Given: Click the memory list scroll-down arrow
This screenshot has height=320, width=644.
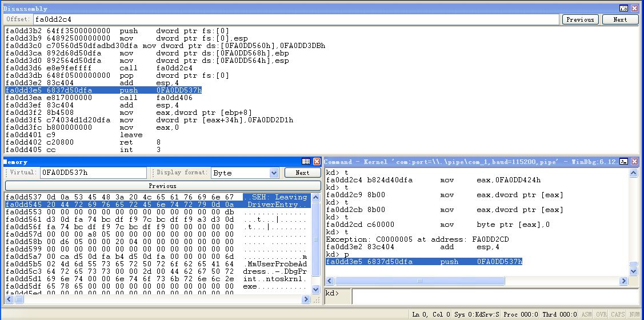Looking at the screenshot, I should tap(316, 289).
